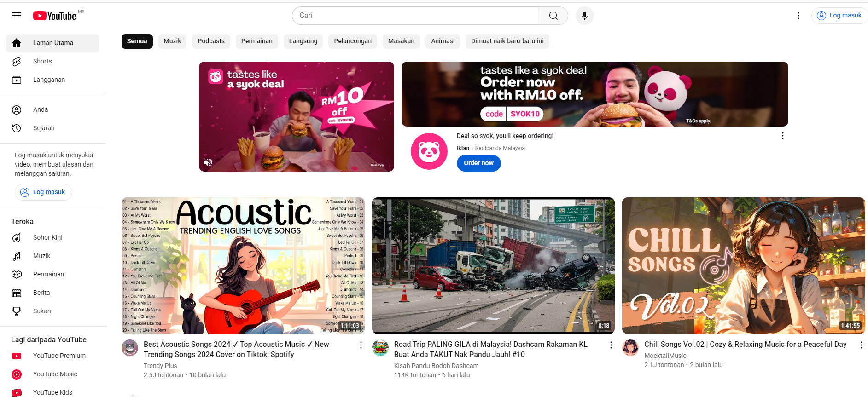The height and width of the screenshot is (397, 868).
Task: Open Muzik under Teroka
Action: pos(52,256)
